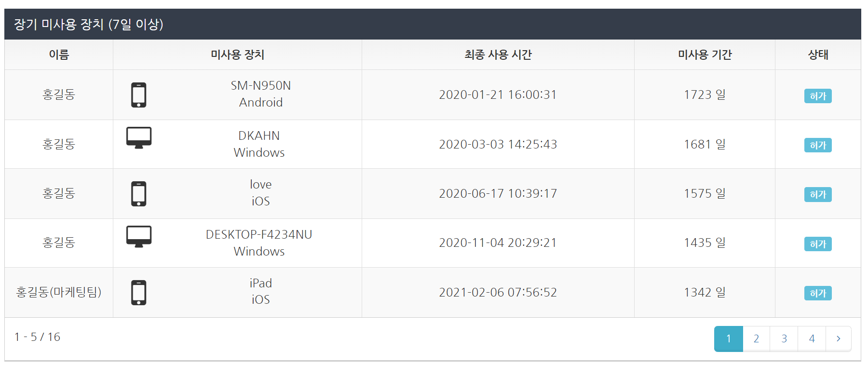Select the DESKTOP-F4234NU device name
Screen dimensions: 868x365
click(259, 235)
